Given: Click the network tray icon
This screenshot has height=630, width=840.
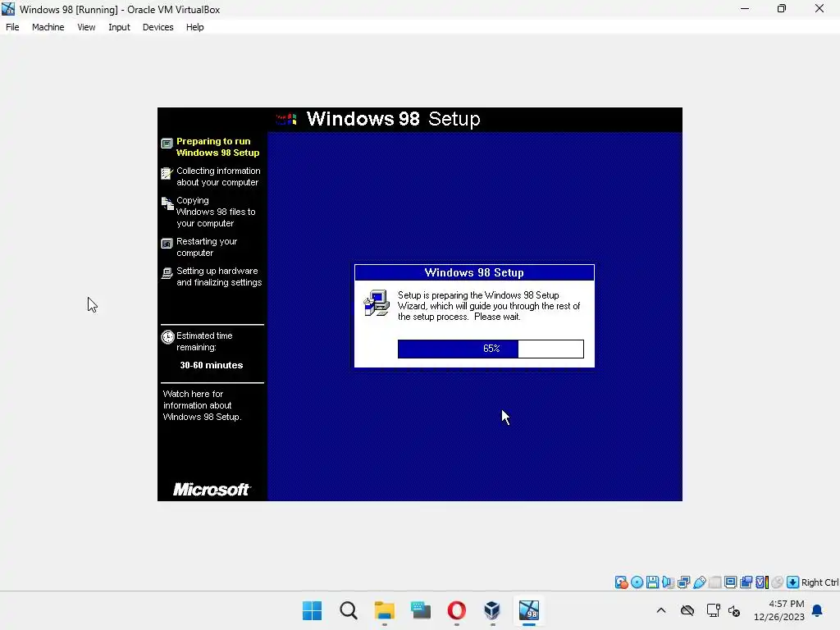Looking at the screenshot, I should (713, 610).
